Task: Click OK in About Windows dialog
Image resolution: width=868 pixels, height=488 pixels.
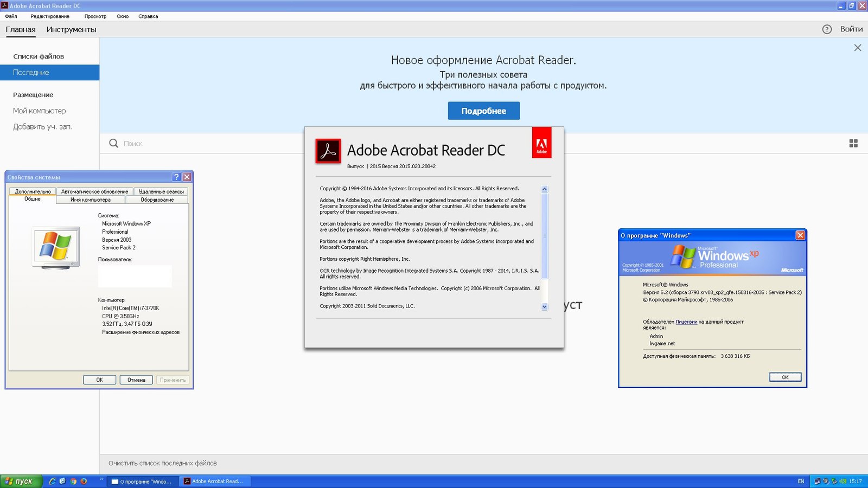Action: tap(785, 377)
